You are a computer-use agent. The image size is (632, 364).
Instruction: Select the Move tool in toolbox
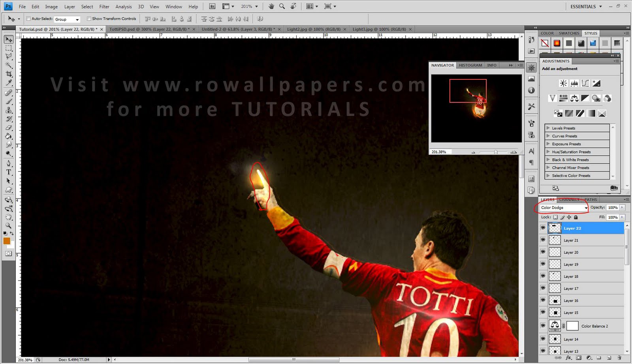9,39
